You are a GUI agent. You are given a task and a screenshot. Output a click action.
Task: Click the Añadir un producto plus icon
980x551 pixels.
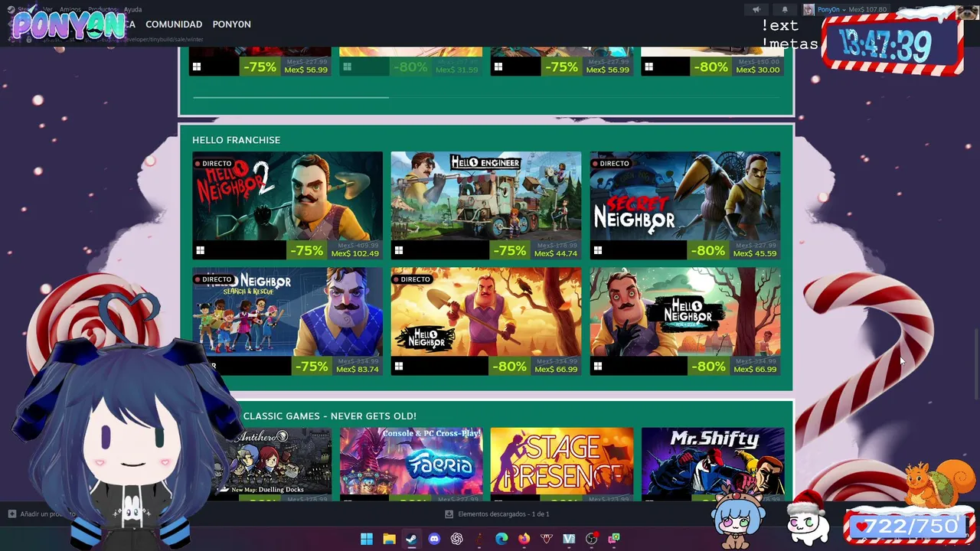[11, 514]
